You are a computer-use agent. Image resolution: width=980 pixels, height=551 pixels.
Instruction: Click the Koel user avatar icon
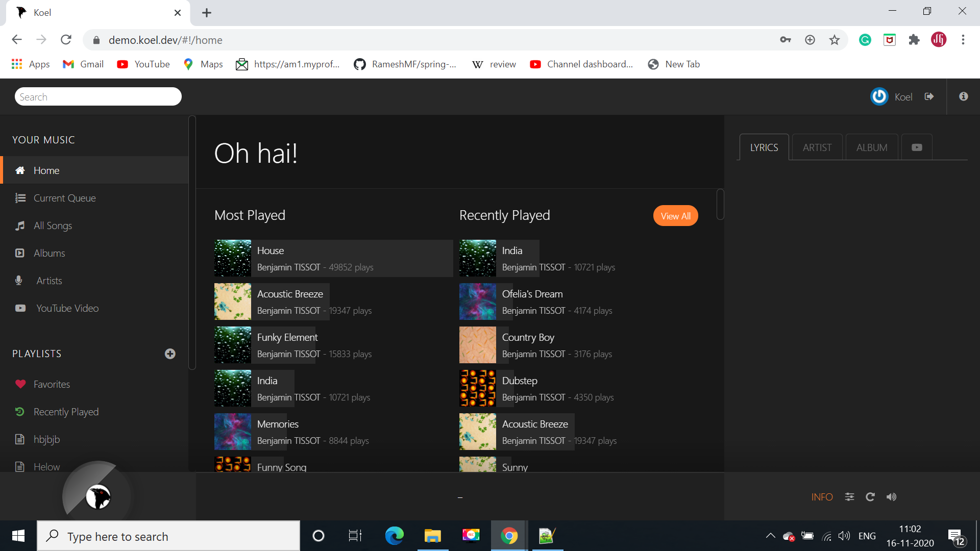point(879,96)
